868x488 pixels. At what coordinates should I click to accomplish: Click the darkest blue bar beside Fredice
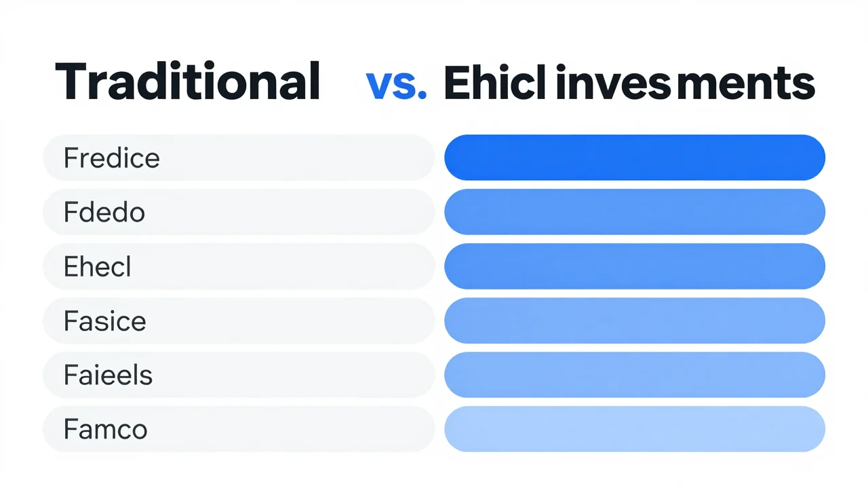tap(635, 157)
